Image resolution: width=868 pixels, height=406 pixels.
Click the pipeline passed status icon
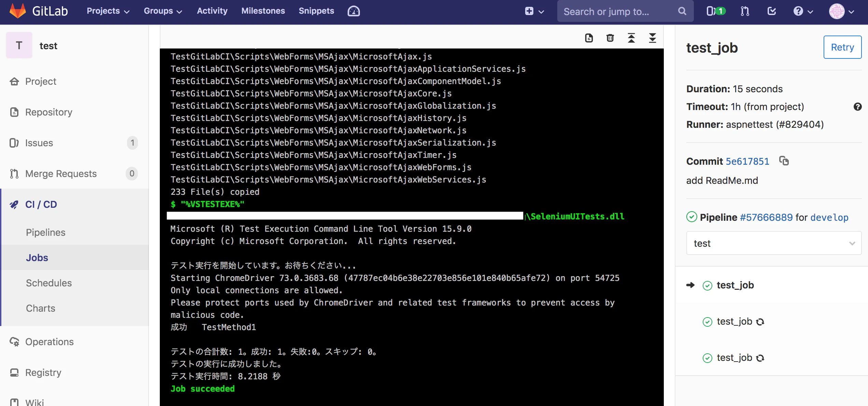(692, 217)
